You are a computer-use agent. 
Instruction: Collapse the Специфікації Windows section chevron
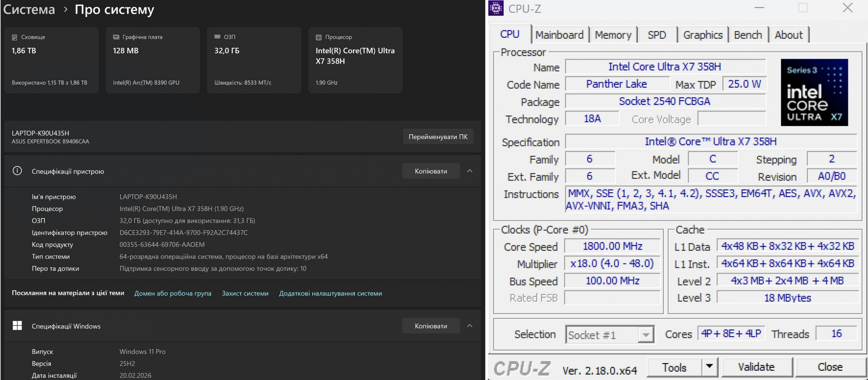tap(470, 326)
